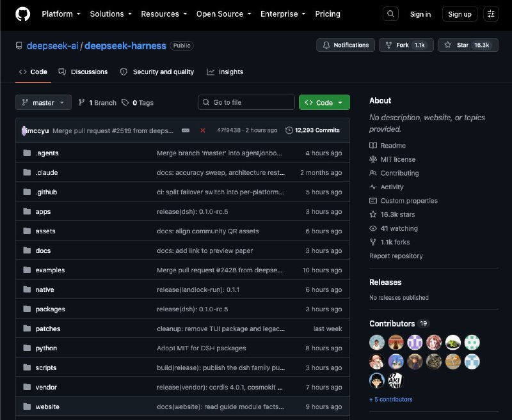Viewport: 512px width, 420px height.
Task: Click the apps folder icon
Action: click(27, 212)
